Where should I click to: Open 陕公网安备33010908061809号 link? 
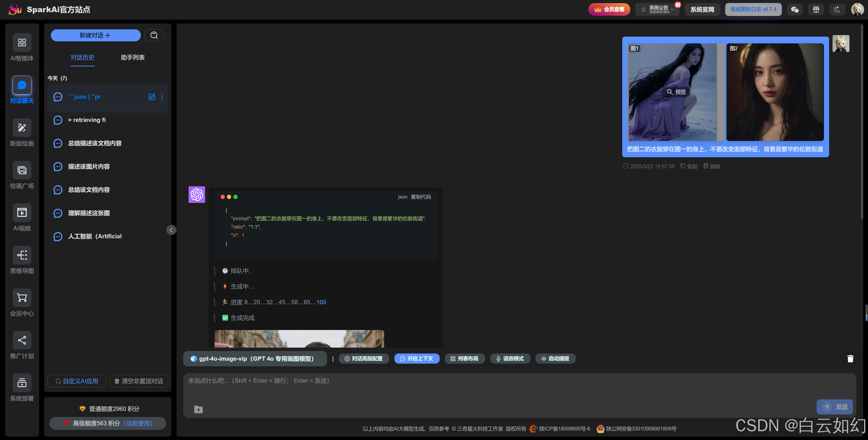click(641, 428)
